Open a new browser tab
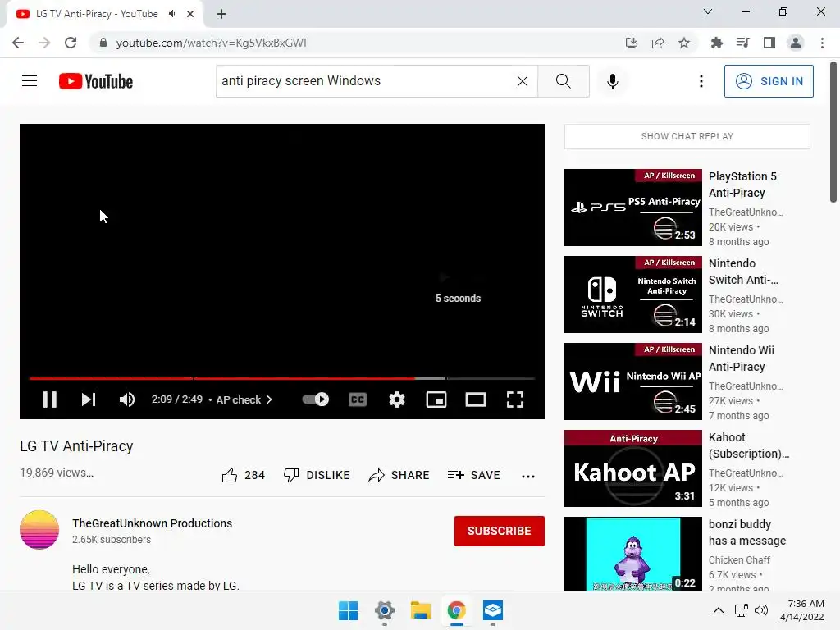Viewport: 840px width, 630px height. (x=221, y=14)
